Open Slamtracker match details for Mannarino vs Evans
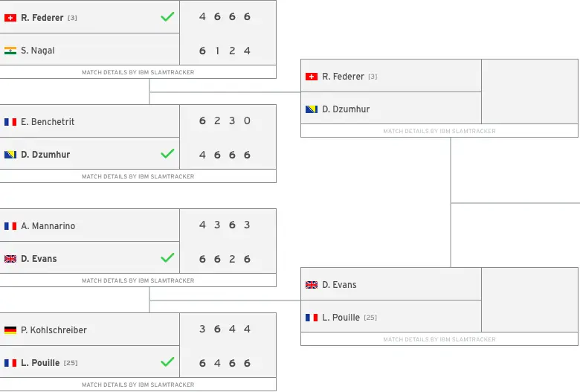This screenshot has height=392, width=580. [x=138, y=280]
